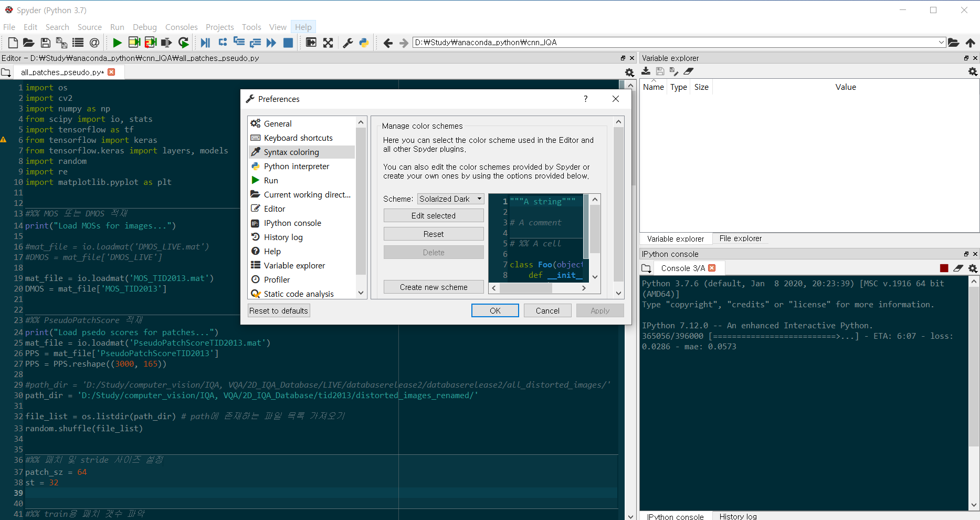Step into function debug icon
Image resolution: width=980 pixels, height=520 pixels.
point(239,43)
